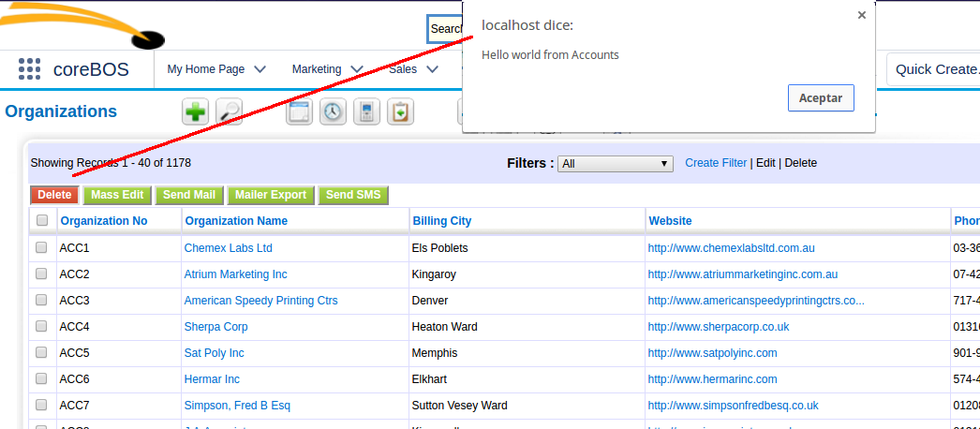The width and height of the screenshot is (980, 429).
Task: Click the green plus create organization icon
Action: pos(195,112)
